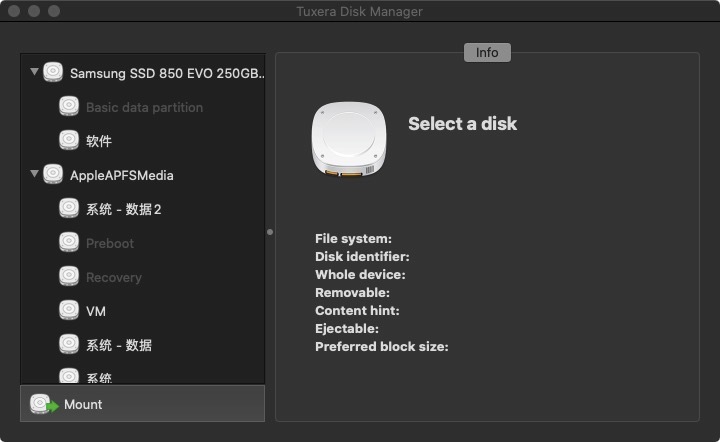This screenshot has height=442, width=720.
Task: Click the 软件 volume icon
Action: [x=69, y=141]
